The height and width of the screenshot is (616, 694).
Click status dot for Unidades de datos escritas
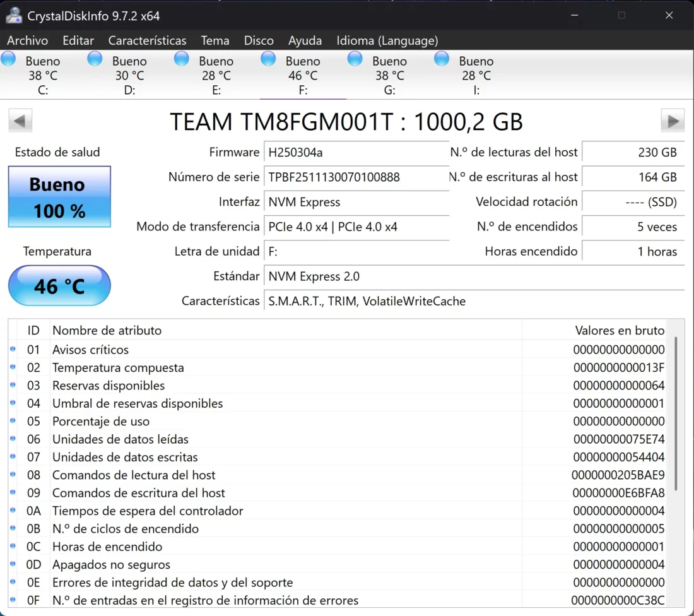pos(13,456)
